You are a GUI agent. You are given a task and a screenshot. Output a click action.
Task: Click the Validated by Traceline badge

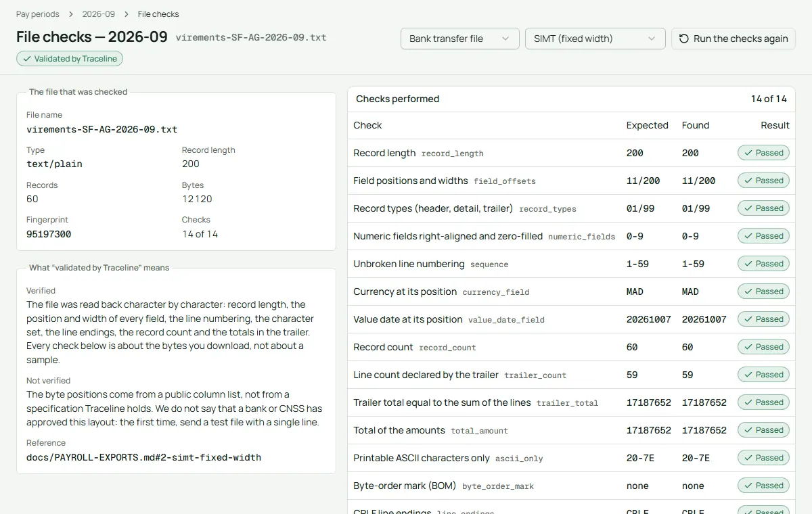70,59
